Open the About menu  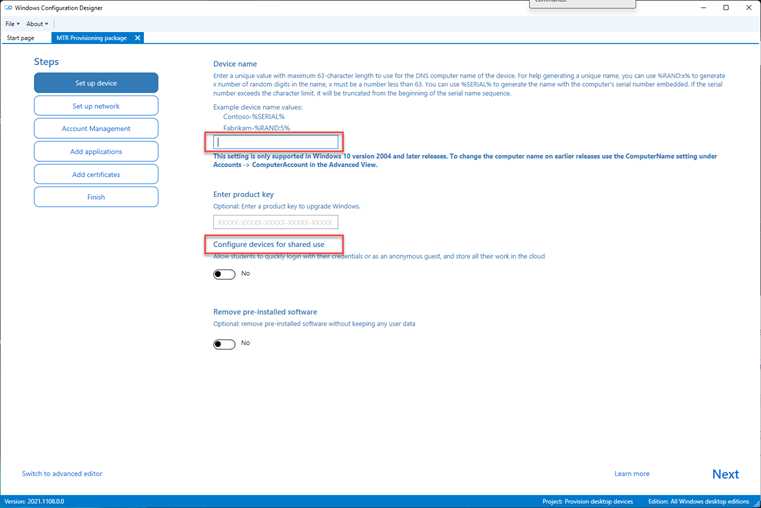37,24
